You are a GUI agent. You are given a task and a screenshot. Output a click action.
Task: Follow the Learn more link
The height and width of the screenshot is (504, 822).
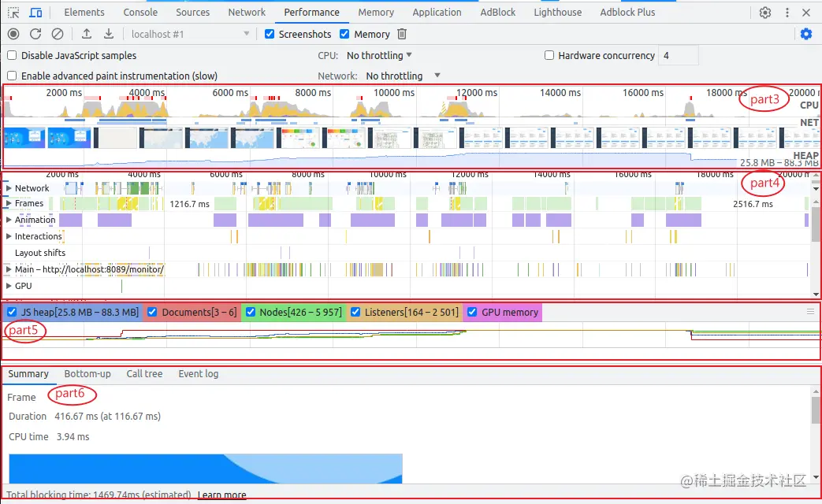[x=221, y=495]
